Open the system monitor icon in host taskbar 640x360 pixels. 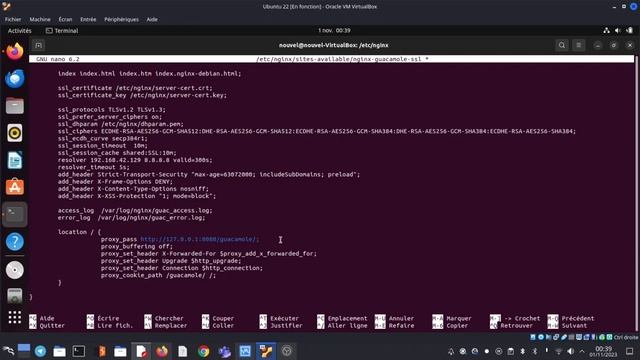click(x=245, y=351)
